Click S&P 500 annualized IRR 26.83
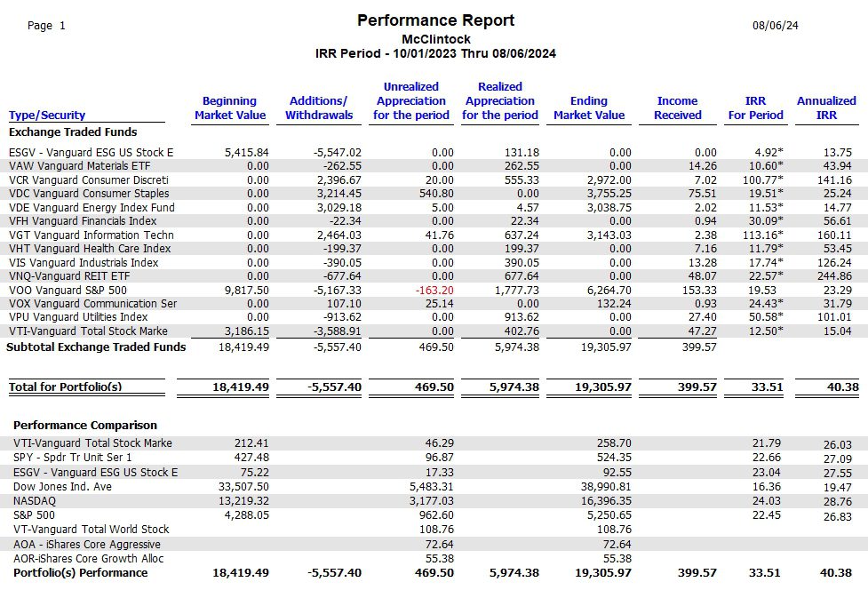The height and width of the screenshot is (590, 868). click(838, 516)
